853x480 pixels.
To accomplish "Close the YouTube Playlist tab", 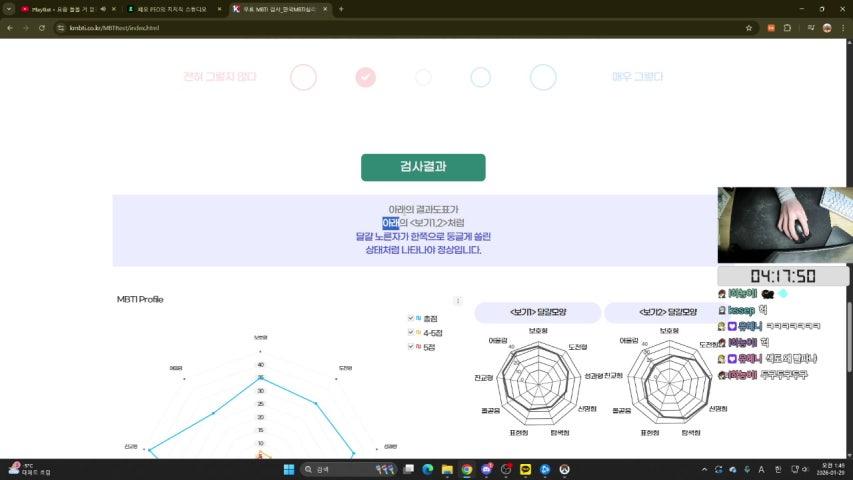I will pos(113,9).
